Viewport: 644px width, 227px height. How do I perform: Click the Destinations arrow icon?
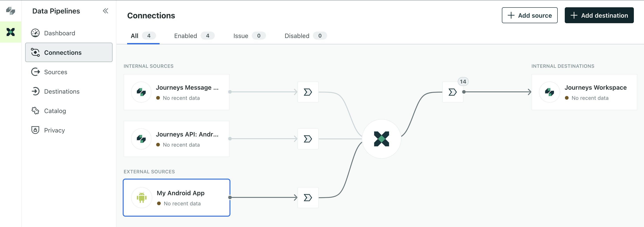point(35,91)
